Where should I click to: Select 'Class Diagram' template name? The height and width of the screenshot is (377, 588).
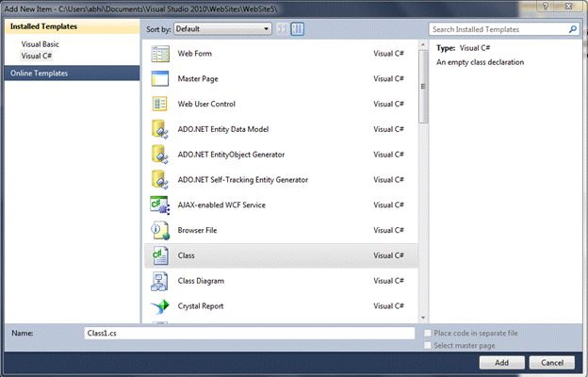coord(201,281)
